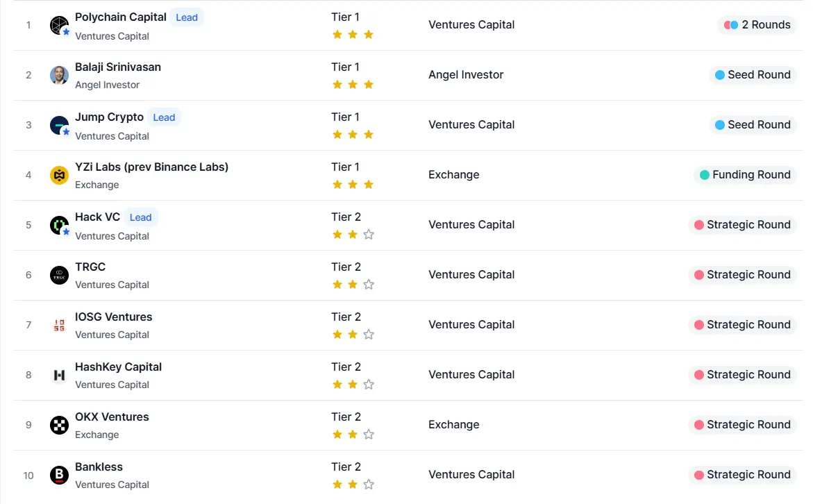
Task: Click the Bankless logo icon
Action: point(60,475)
